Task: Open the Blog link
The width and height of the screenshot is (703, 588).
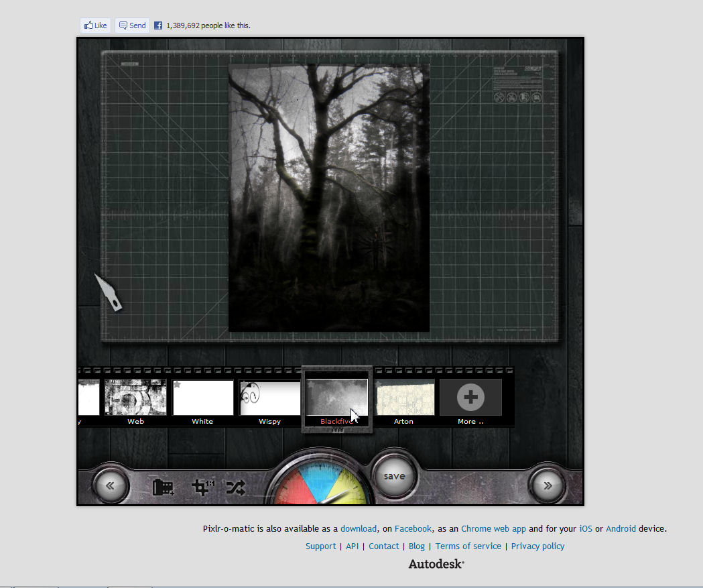Action: [x=417, y=546]
